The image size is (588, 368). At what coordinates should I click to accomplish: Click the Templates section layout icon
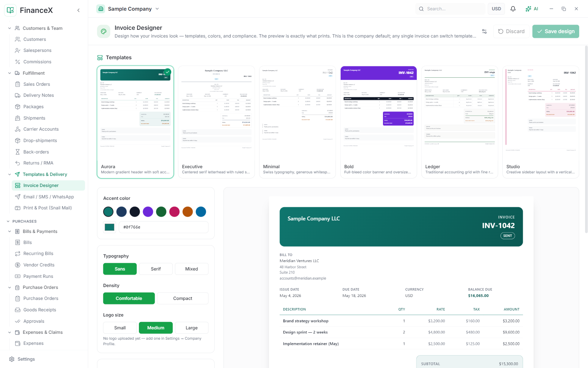[x=100, y=58]
